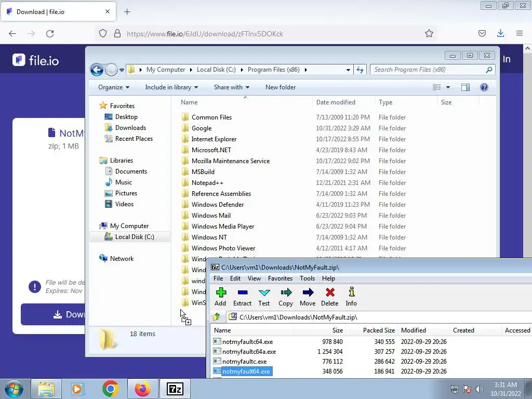This screenshot has width=532, height=399.
Task: Expand breadcrumb arrow after My Computer
Action: coord(191,70)
